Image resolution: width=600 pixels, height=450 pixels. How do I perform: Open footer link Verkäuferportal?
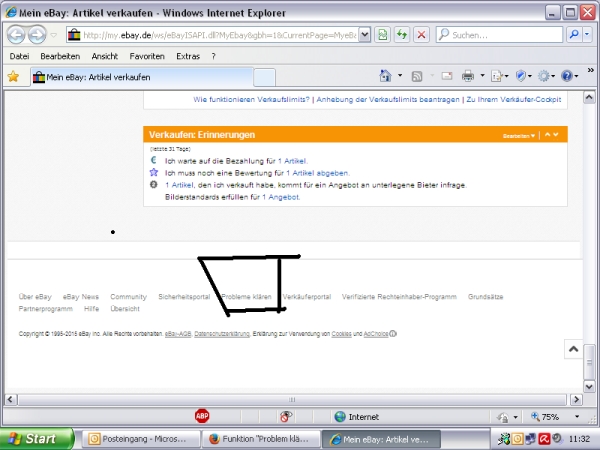tap(307, 297)
